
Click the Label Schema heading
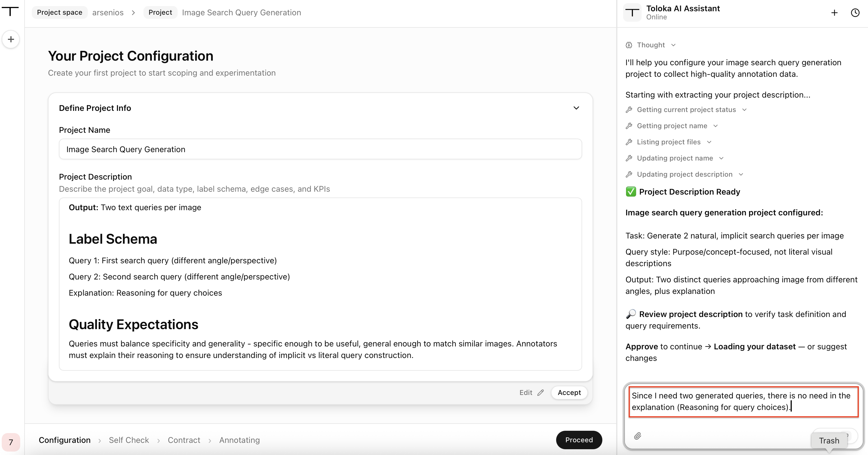click(x=113, y=239)
